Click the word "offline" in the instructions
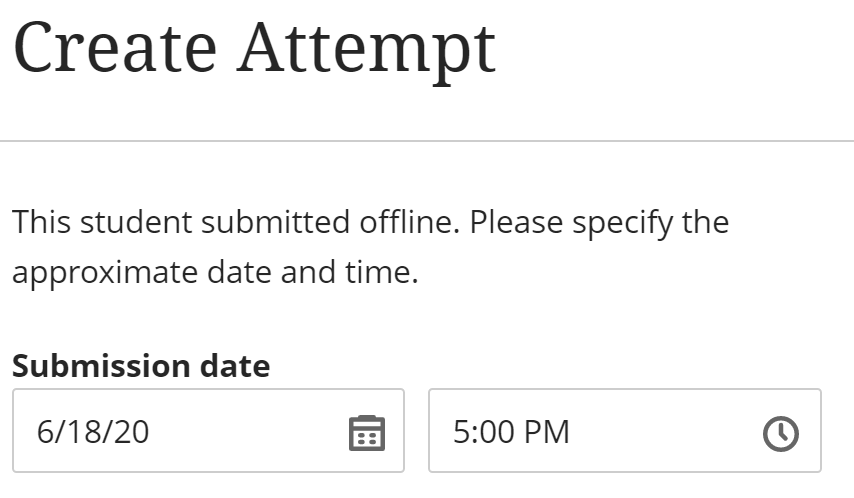 [404, 222]
